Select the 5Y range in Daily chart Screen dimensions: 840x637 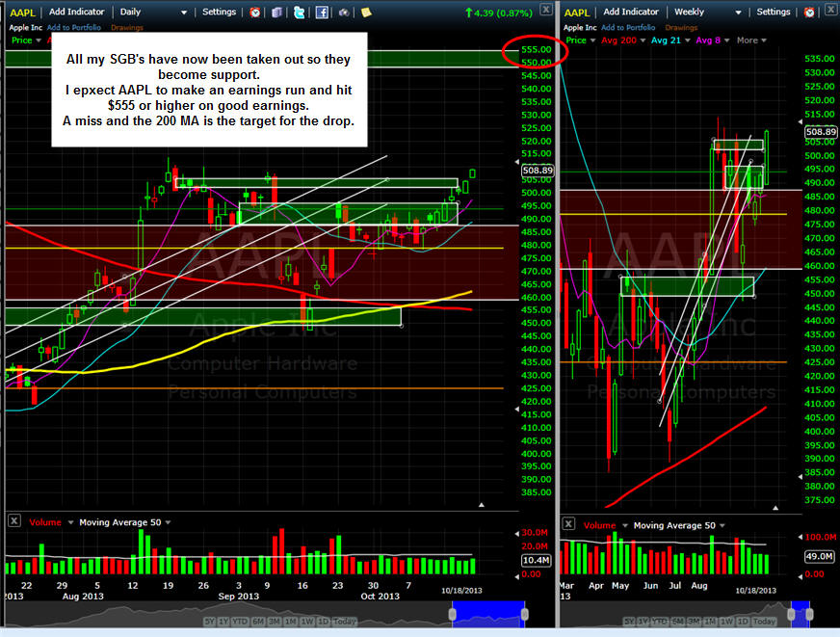tap(209, 622)
